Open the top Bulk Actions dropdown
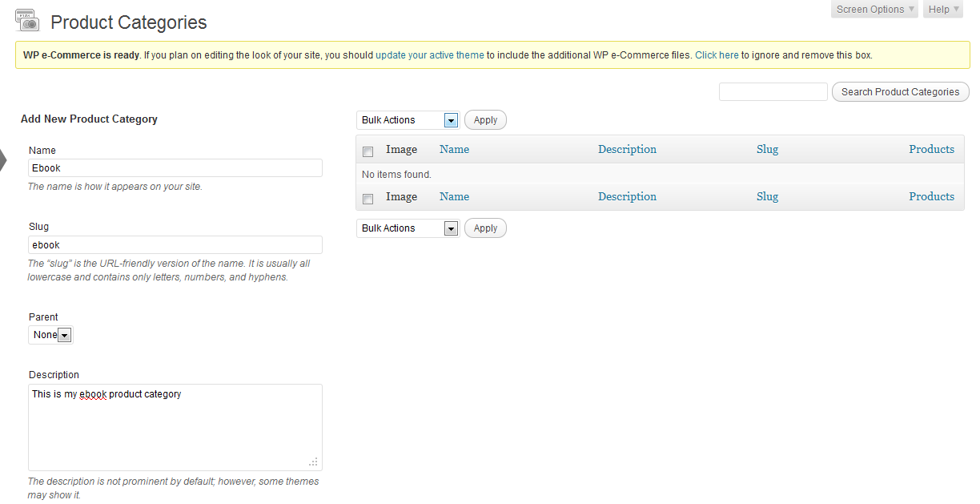Viewport: 980px width, 504px height. coord(408,120)
